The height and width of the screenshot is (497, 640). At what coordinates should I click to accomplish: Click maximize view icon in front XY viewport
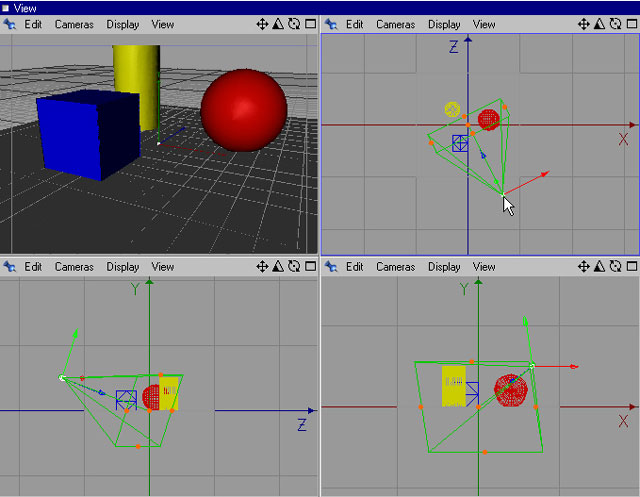coord(631,266)
